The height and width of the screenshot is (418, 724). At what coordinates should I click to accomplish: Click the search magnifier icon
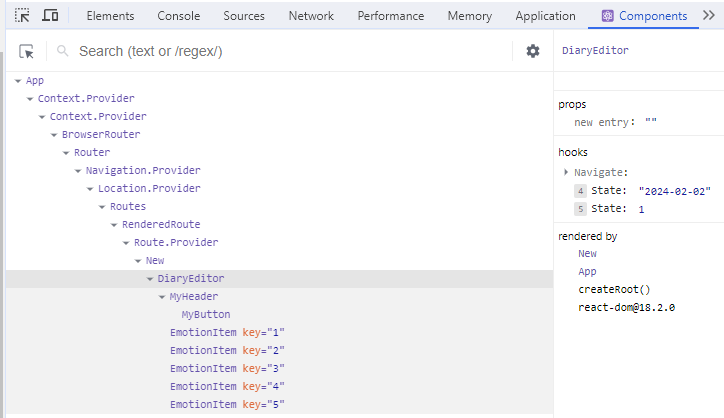pos(62,52)
